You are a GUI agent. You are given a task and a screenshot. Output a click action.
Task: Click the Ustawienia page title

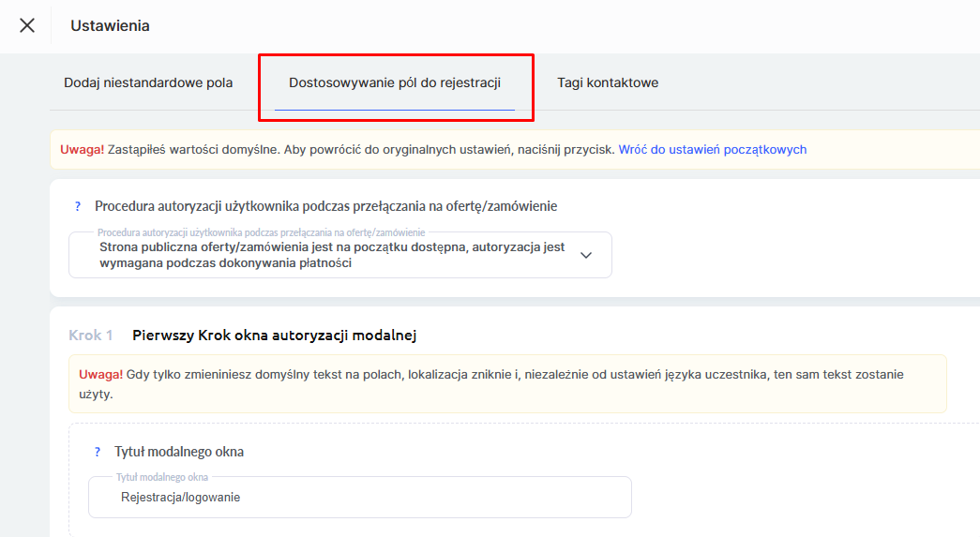click(110, 25)
